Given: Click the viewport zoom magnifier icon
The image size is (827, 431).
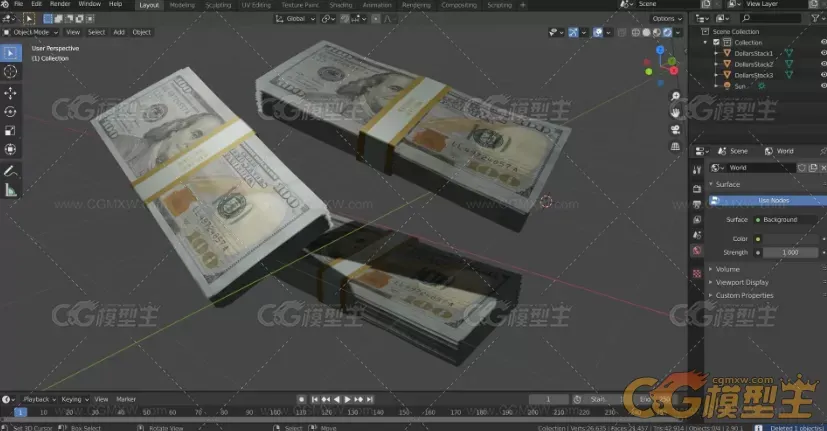Looking at the screenshot, I should 675,96.
